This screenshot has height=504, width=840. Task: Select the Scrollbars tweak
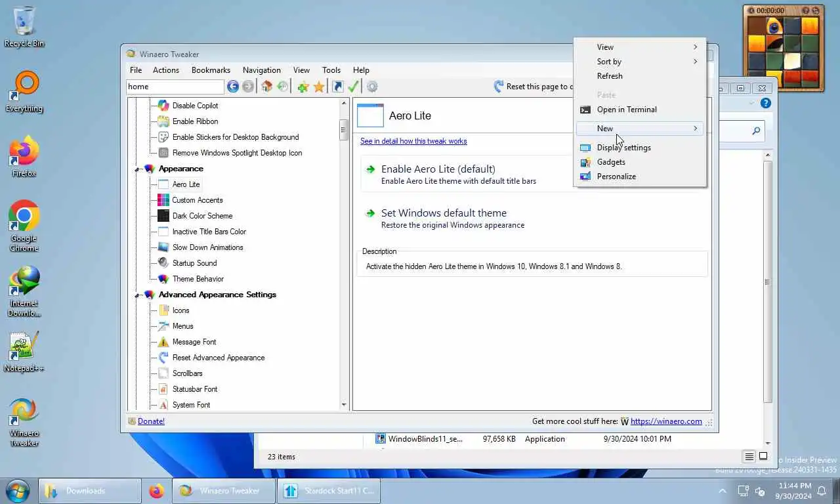180,373
